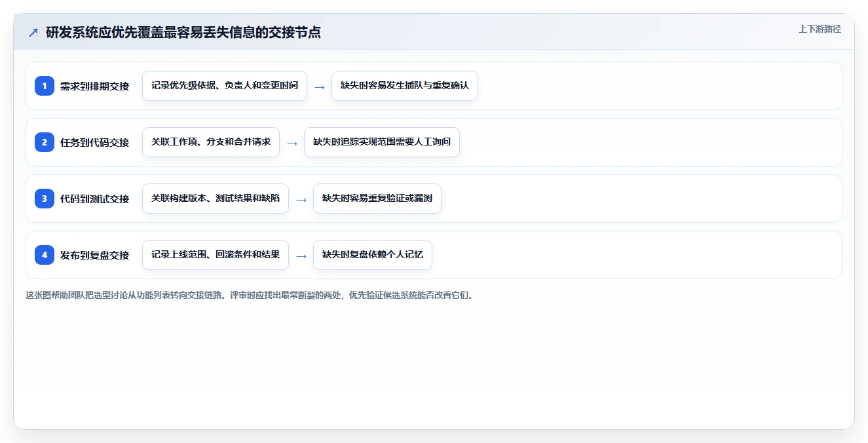Click the box 缺失时复盘依赖个人记忆
868x443 pixels.
pyautogui.click(x=373, y=255)
